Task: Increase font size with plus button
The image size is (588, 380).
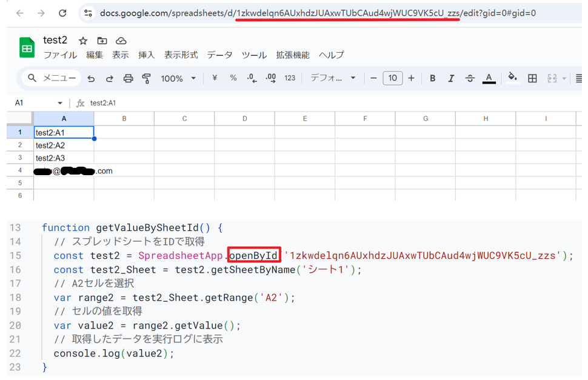Action: click(412, 78)
